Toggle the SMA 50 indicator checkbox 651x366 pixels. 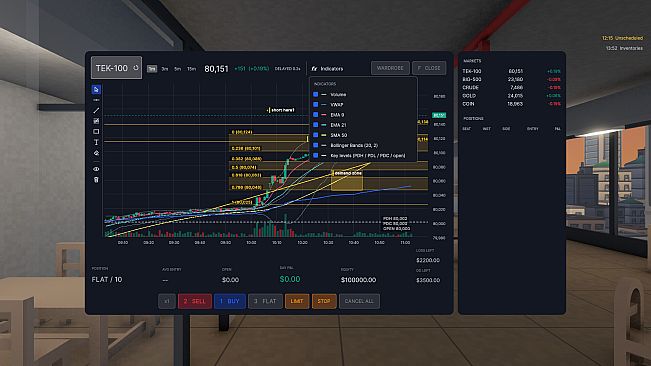(x=316, y=135)
